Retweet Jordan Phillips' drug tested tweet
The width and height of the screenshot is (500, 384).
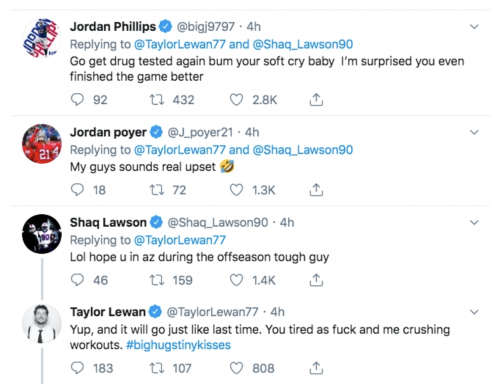click(x=156, y=100)
